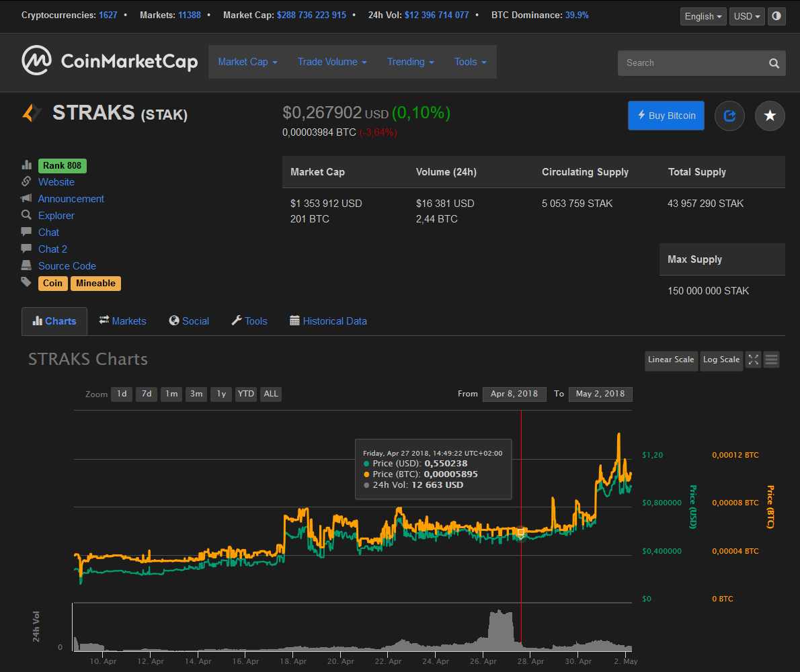Click the Markets count 11388
This screenshot has width=800, height=672.
click(190, 15)
